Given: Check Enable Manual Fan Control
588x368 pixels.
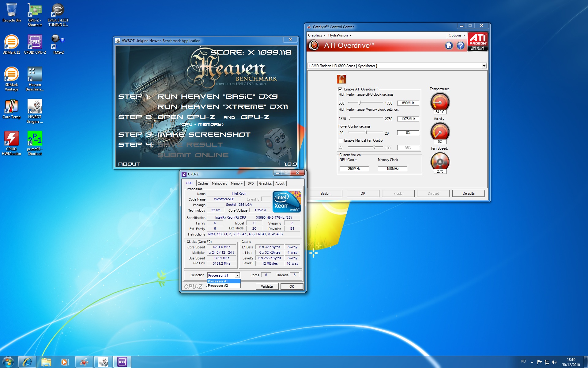Looking at the screenshot, I should 340,140.
